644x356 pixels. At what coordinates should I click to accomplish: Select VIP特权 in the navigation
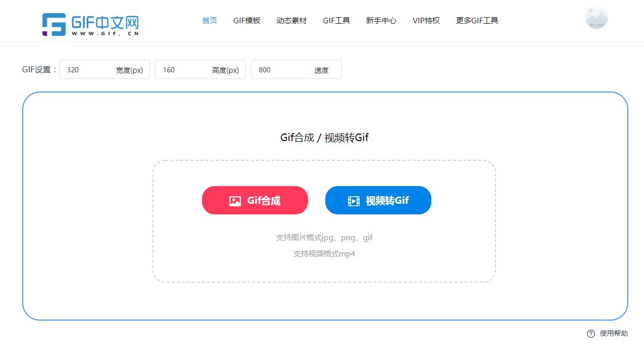click(x=426, y=20)
